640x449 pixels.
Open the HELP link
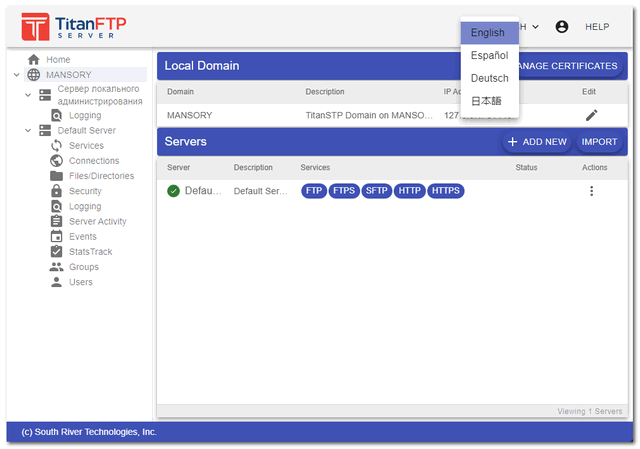point(597,27)
